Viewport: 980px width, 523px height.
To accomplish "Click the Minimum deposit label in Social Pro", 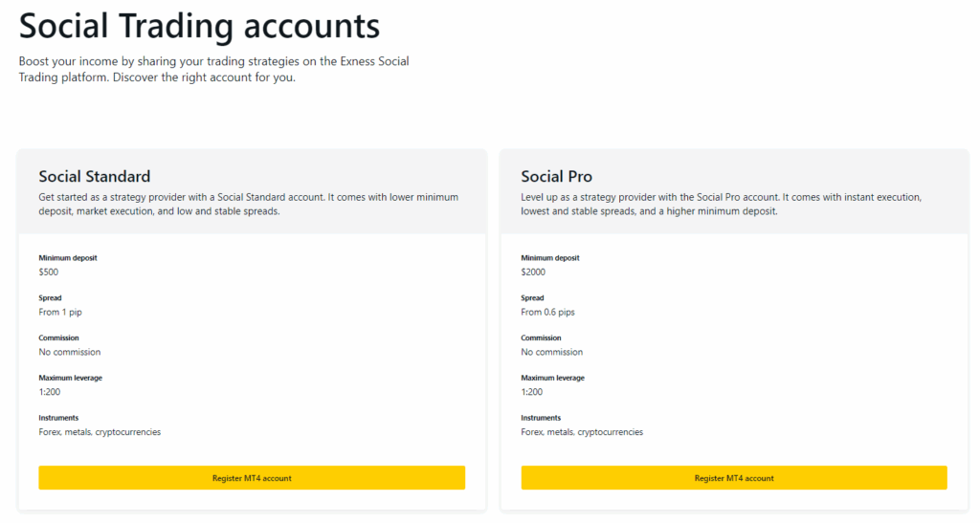I will tap(550, 258).
